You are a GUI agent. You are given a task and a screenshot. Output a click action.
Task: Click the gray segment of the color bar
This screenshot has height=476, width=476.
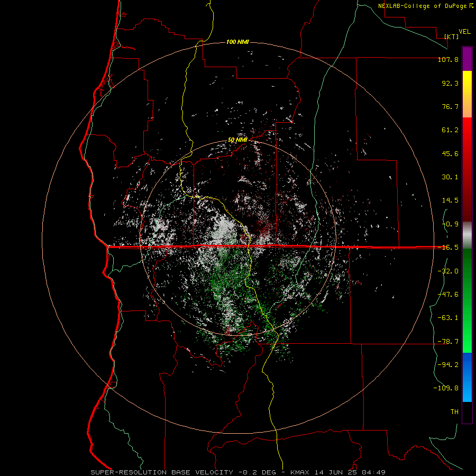coord(467,235)
